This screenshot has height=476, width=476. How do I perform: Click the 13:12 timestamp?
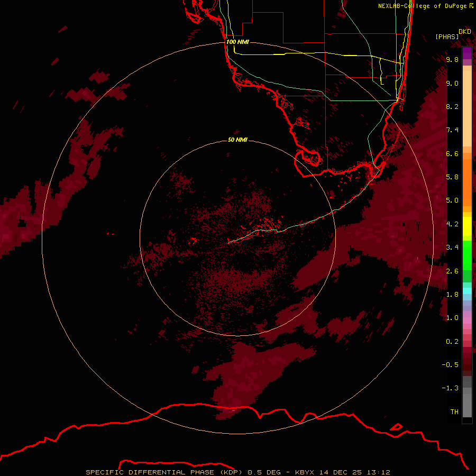click(x=378, y=472)
